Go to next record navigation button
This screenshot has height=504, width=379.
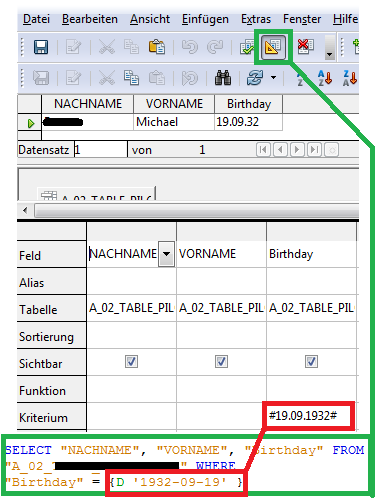(297, 150)
